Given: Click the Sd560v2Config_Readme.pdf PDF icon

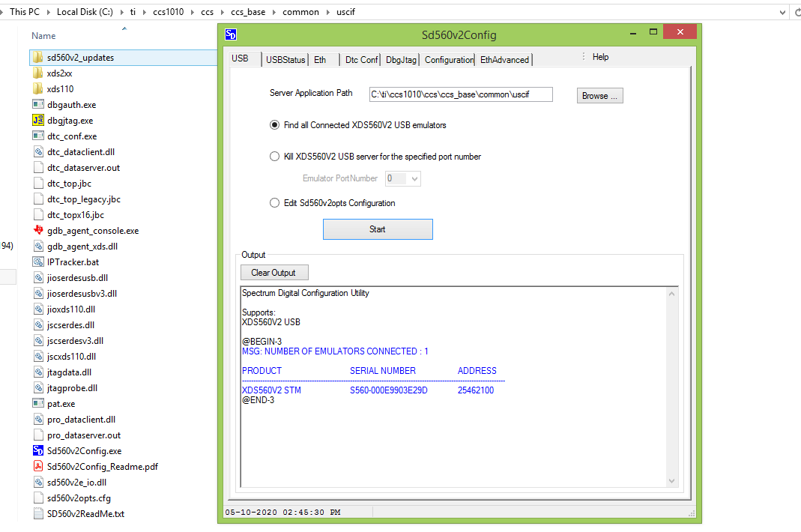Looking at the screenshot, I should click(x=37, y=467).
